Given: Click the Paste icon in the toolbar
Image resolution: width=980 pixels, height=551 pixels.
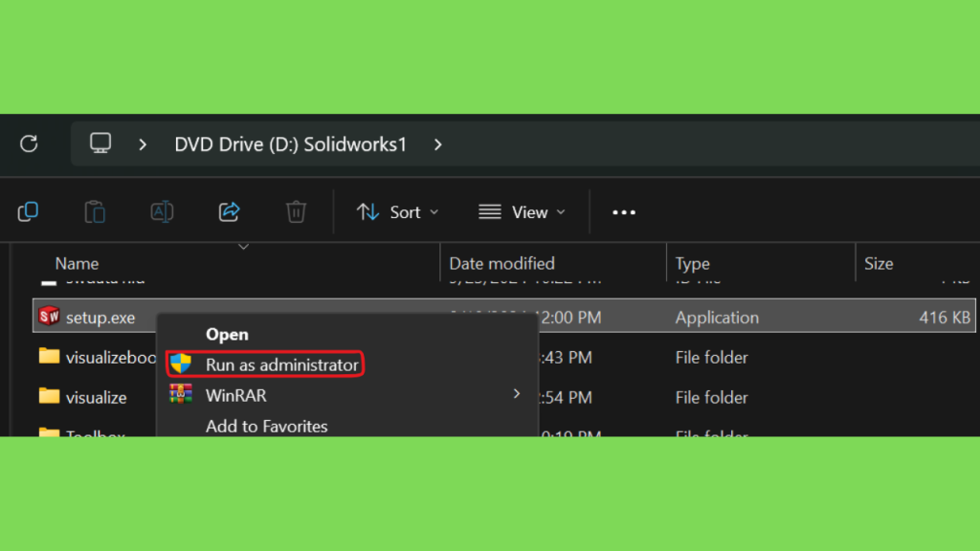Looking at the screenshot, I should pyautogui.click(x=95, y=211).
